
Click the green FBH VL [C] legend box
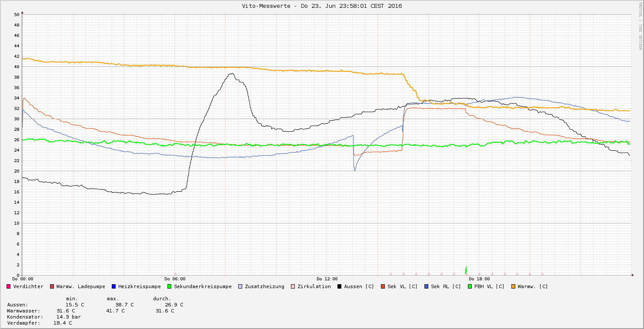(470, 286)
